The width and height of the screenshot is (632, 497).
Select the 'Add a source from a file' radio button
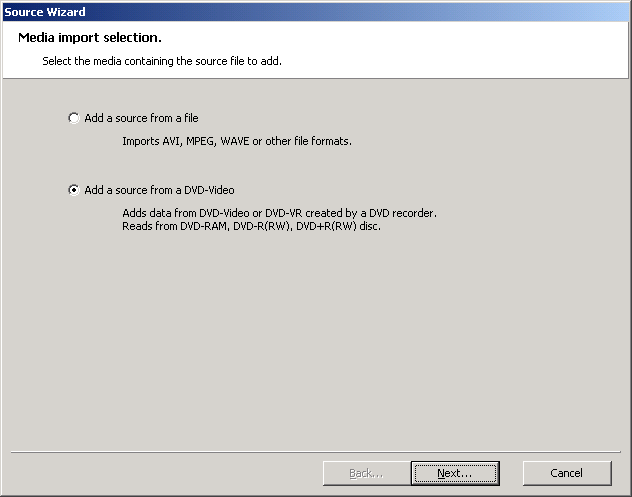74,118
